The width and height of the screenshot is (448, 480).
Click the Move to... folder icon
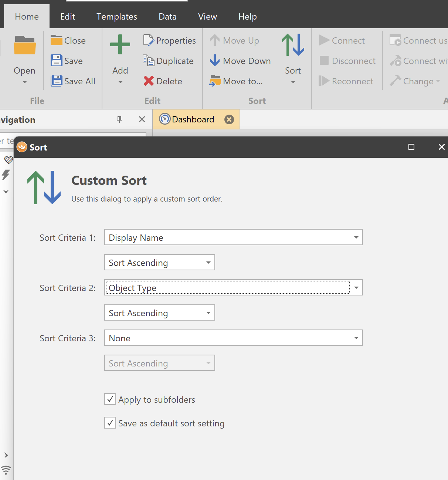(x=215, y=81)
